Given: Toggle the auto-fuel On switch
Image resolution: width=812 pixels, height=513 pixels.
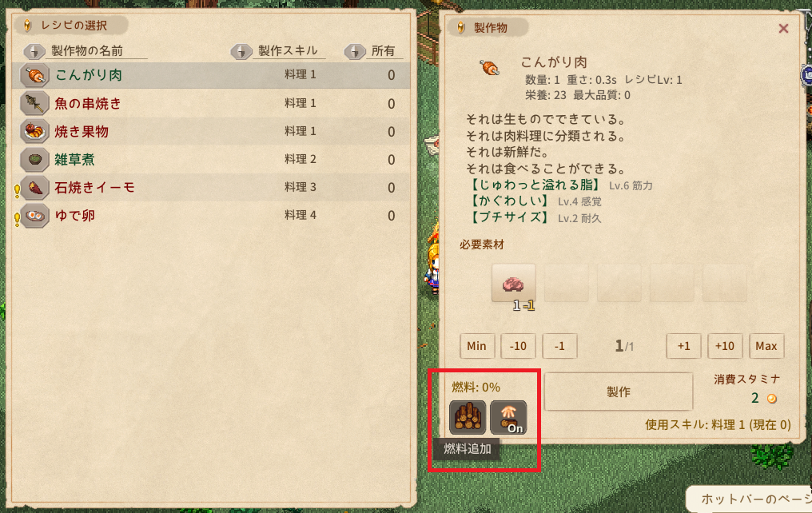Looking at the screenshot, I should 508,417.
